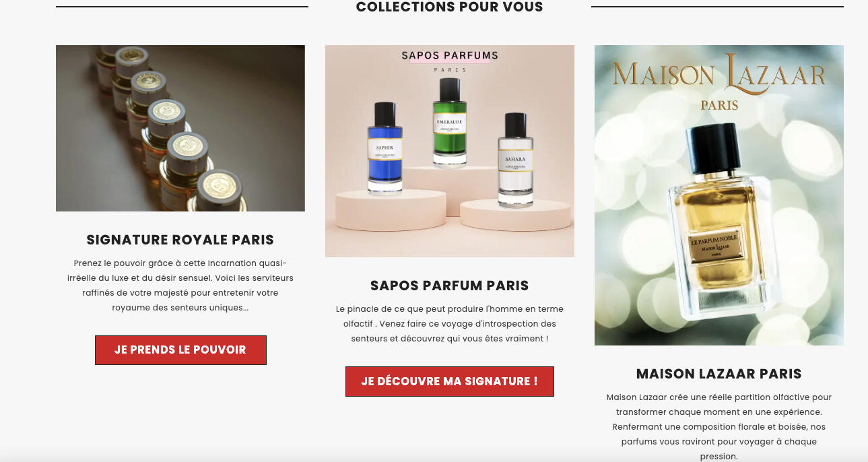Open the Maison Lazaar Paris heading
The image size is (868, 462).
pyautogui.click(x=719, y=374)
